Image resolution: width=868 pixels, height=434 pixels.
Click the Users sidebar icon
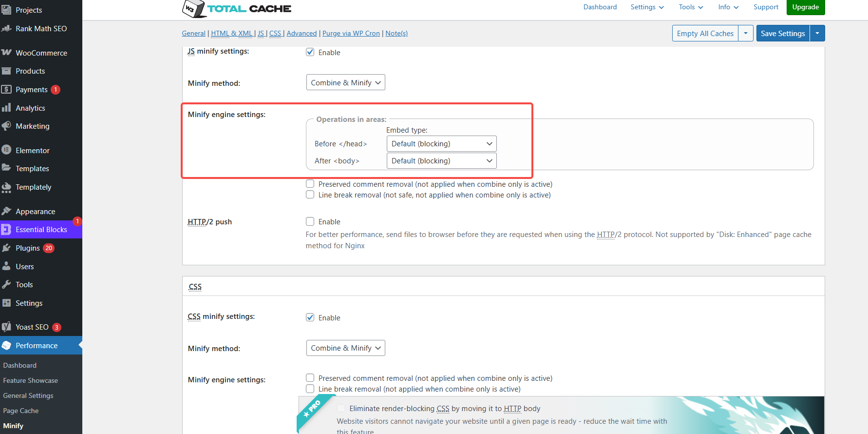6,266
